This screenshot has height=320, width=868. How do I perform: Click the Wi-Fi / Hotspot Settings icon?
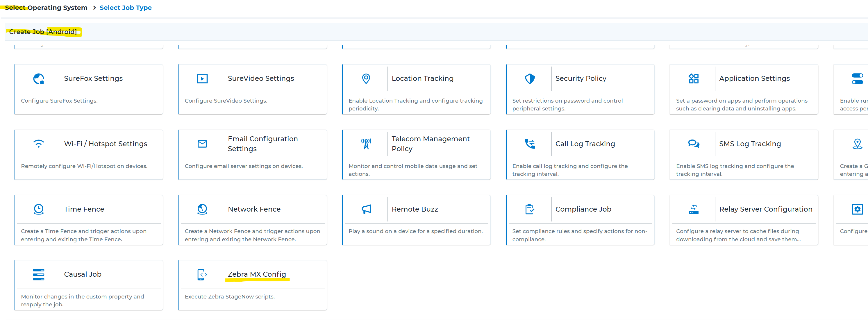39,144
